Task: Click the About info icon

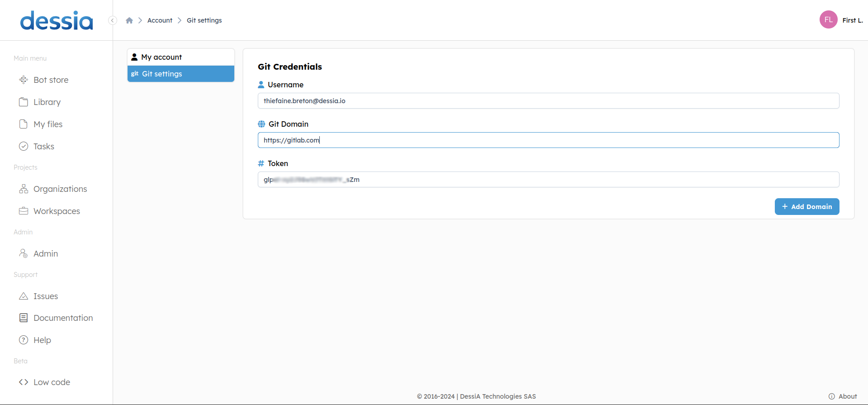Action: 832,396
